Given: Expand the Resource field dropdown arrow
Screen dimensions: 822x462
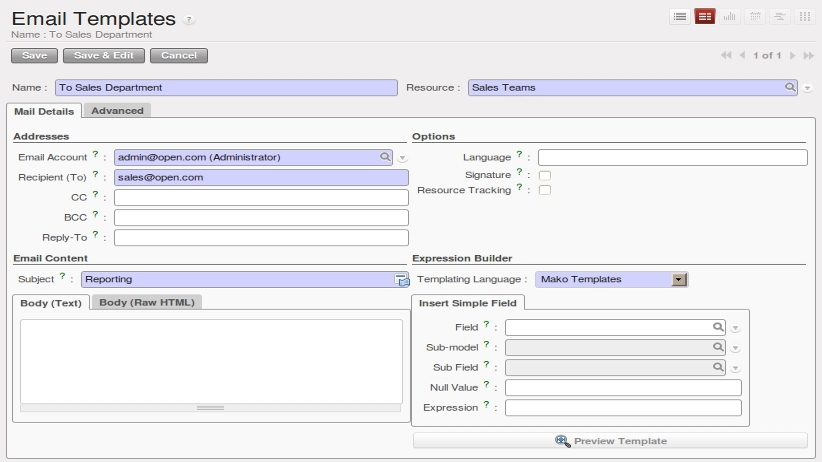Looking at the screenshot, I should (x=807, y=88).
